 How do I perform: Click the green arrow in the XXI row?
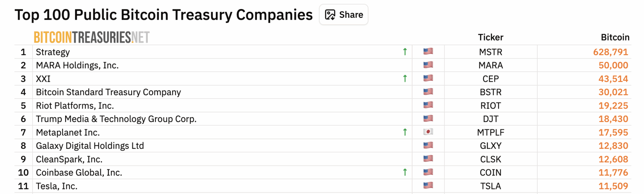click(405, 78)
